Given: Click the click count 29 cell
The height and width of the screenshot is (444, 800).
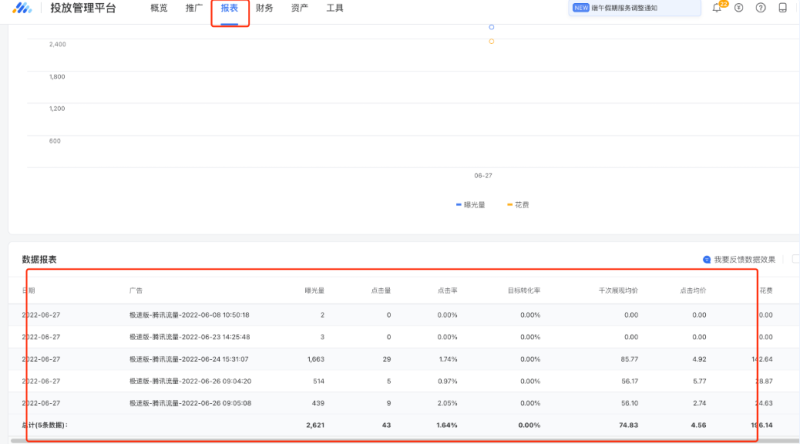Looking at the screenshot, I should (387, 359).
